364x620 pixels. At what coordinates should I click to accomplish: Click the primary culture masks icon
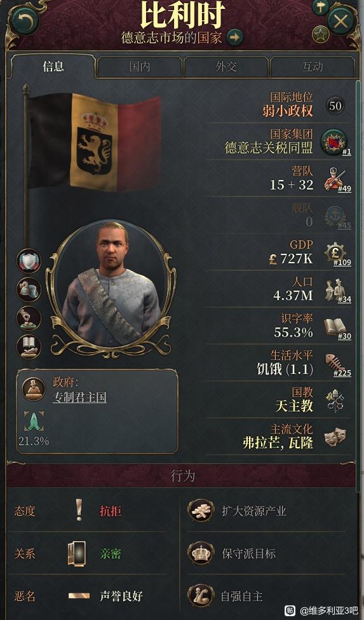(x=335, y=437)
